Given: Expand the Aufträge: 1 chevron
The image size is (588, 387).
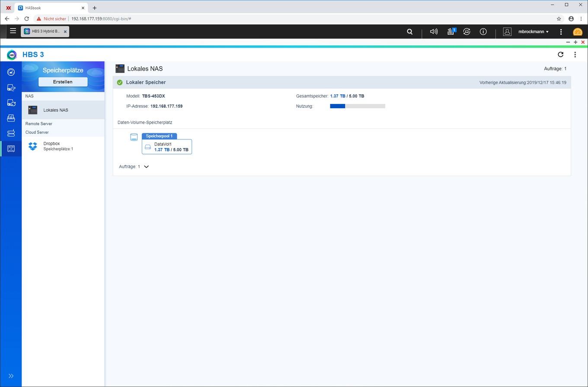Looking at the screenshot, I should 146,167.
